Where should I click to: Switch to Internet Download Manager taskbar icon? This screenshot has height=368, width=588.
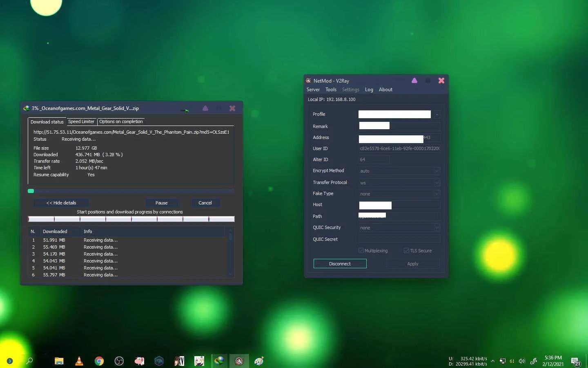click(x=219, y=361)
